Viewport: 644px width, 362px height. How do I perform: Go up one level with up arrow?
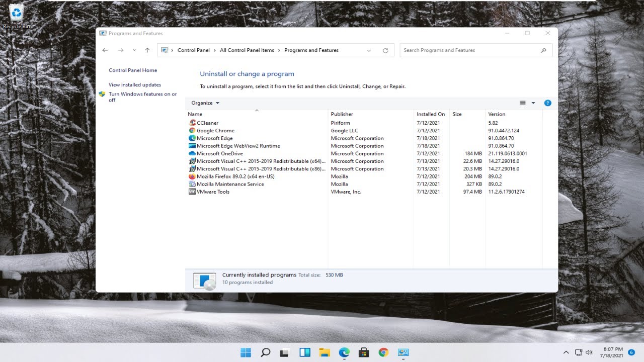tap(147, 50)
